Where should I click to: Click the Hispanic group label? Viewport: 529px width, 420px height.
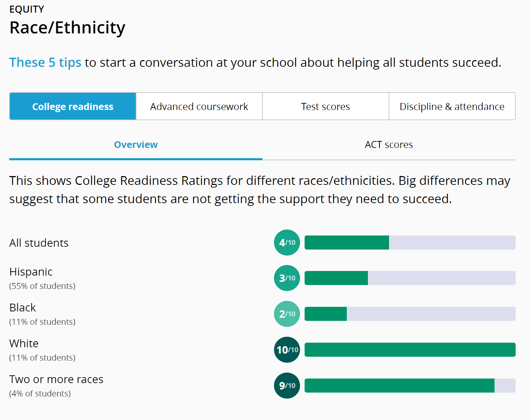coord(31,272)
